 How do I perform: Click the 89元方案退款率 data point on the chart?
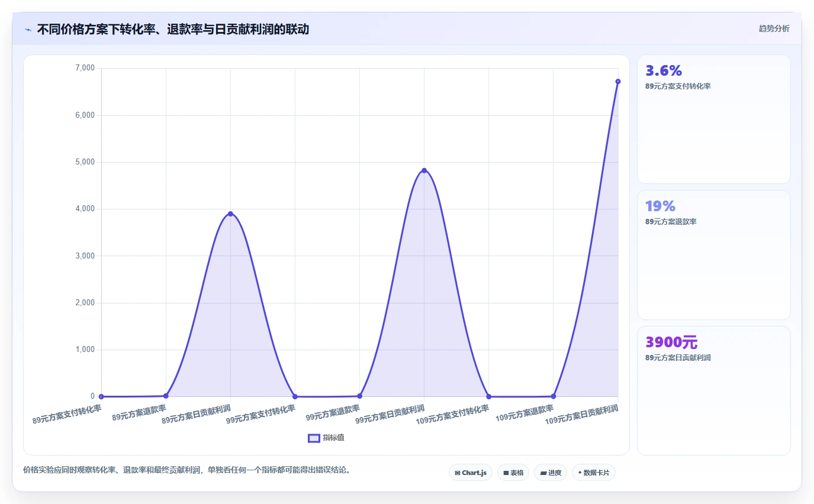click(x=166, y=396)
